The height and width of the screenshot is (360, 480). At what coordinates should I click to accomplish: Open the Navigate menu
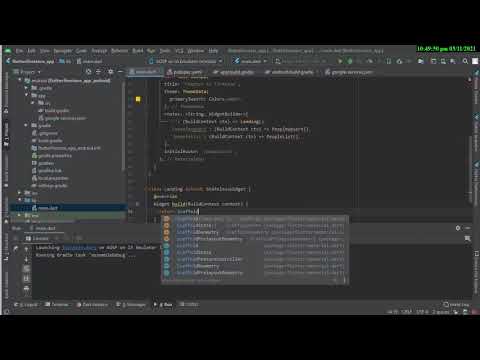pyautogui.click(x=63, y=51)
